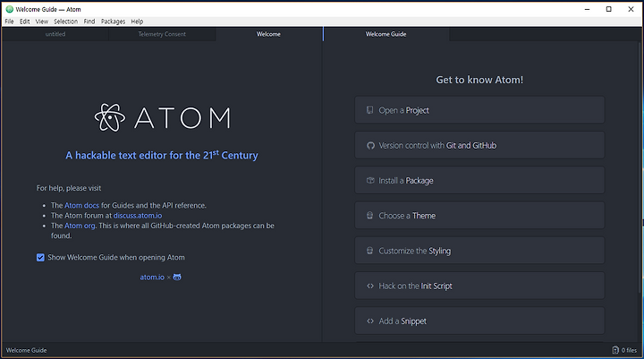
Task: Expand the Choose a Theme card
Action: tap(479, 216)
